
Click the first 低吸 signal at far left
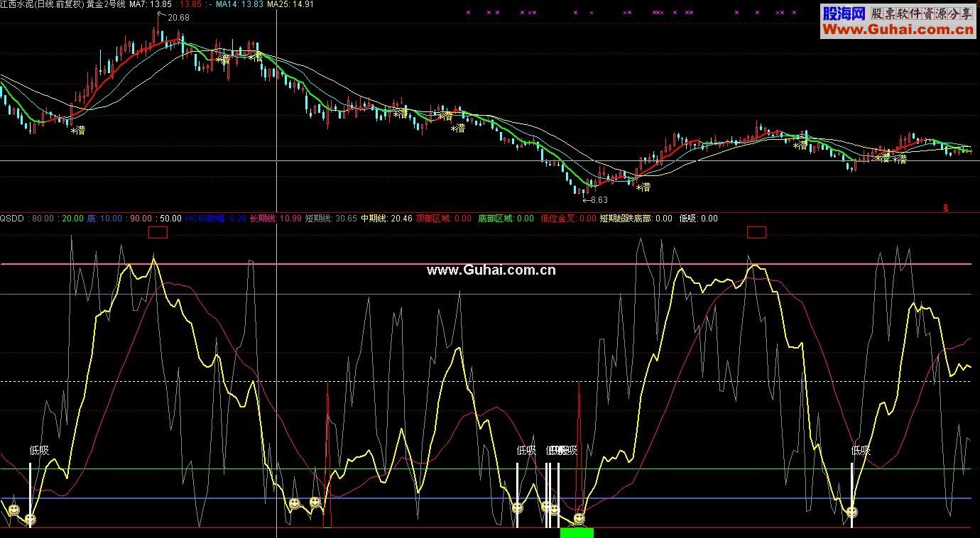(x=39, y=450)
